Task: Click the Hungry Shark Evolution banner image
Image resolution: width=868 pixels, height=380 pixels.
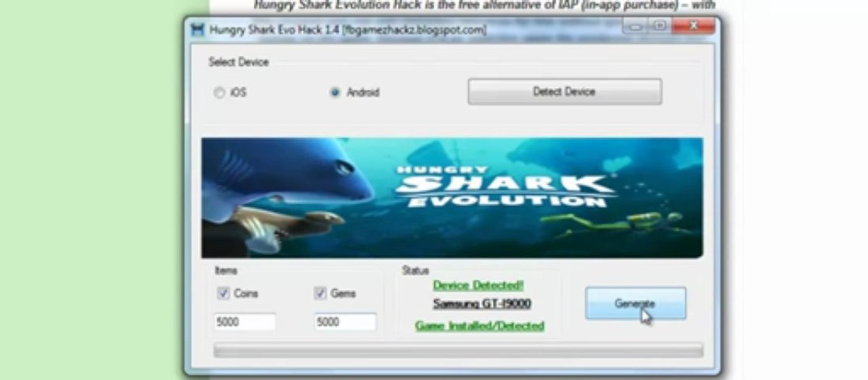Action: (x=452, y=198)
